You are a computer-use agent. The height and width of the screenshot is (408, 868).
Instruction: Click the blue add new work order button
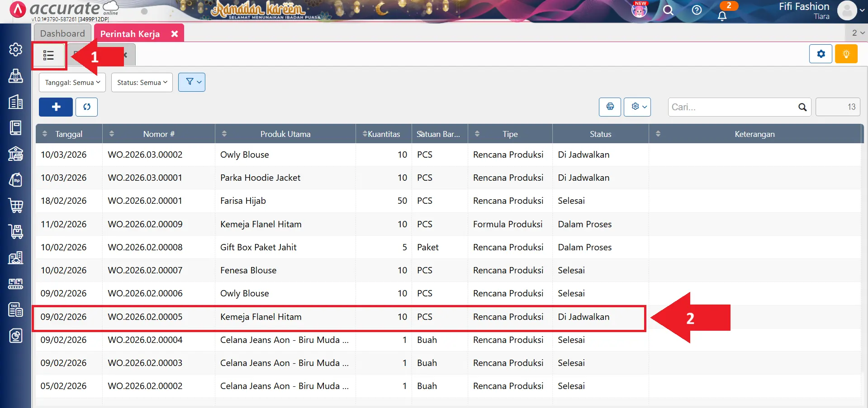(56, 107)
